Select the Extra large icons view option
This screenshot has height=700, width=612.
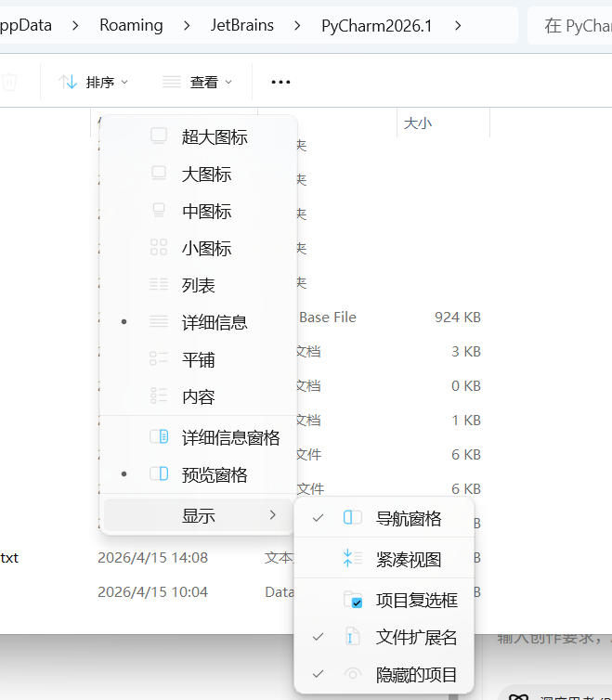click(199, 136)
